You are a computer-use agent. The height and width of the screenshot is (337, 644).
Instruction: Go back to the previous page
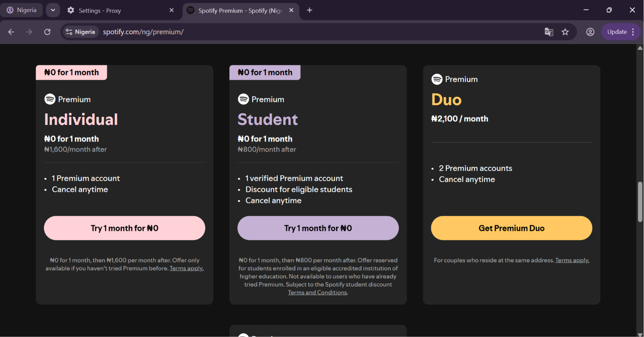click(11, 32)
